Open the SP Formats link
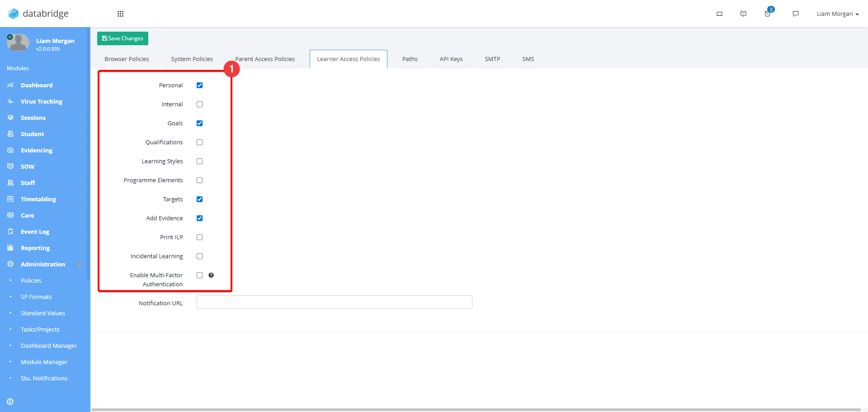 [36, 297]
